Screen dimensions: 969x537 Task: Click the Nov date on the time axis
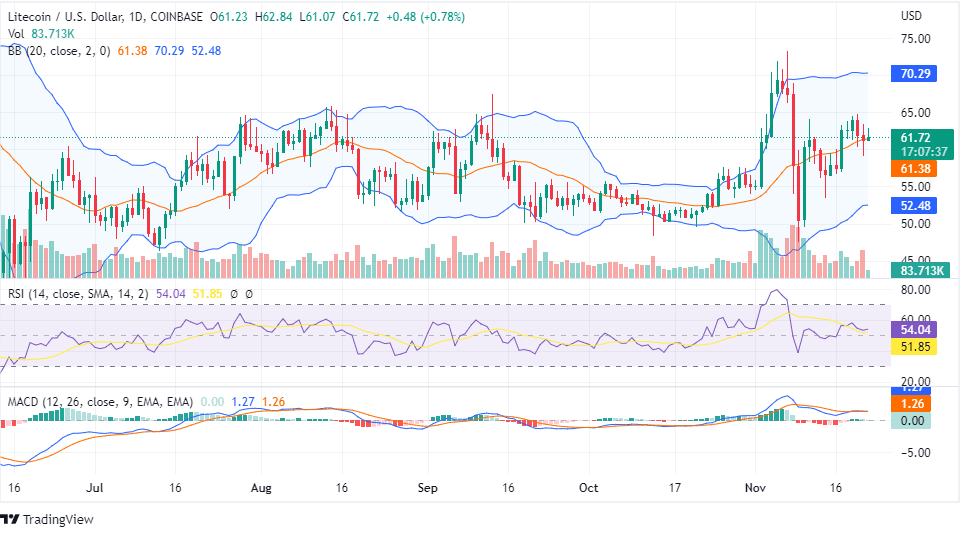tap(755, 488)
